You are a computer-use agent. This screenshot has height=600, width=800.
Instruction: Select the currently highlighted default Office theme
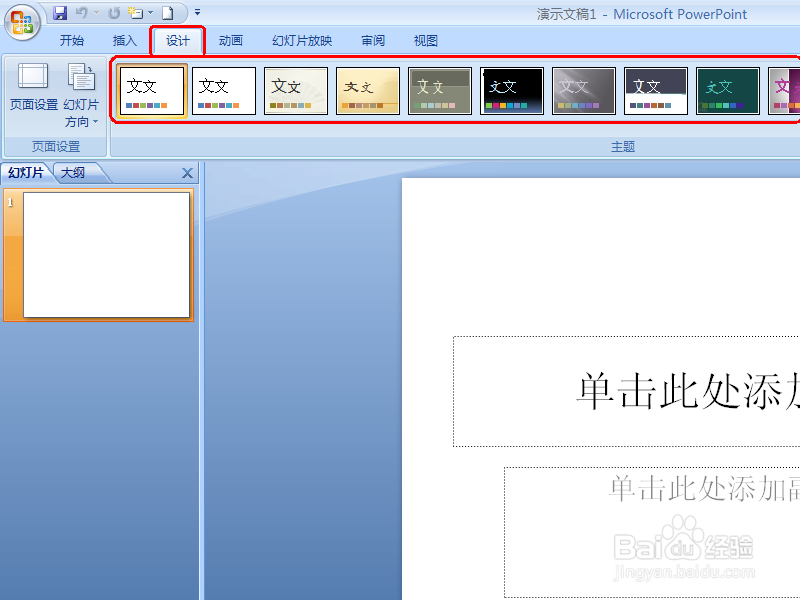click(x=151, y=90)
